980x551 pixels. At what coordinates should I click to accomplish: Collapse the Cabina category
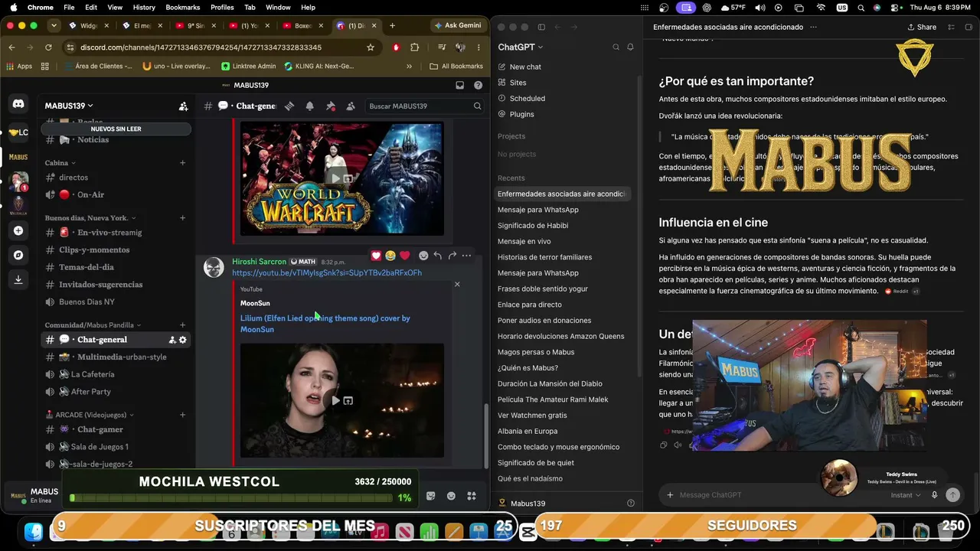(60, 163)
